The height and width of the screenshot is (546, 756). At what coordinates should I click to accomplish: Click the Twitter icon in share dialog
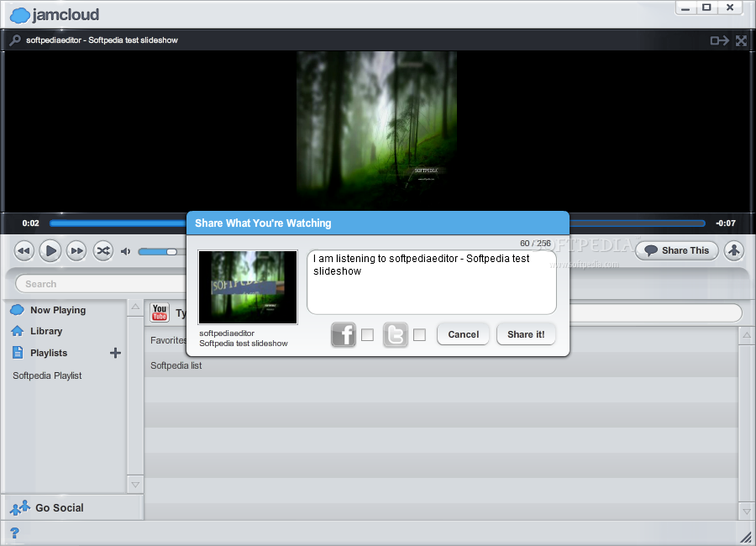click(x=396, y=334)
